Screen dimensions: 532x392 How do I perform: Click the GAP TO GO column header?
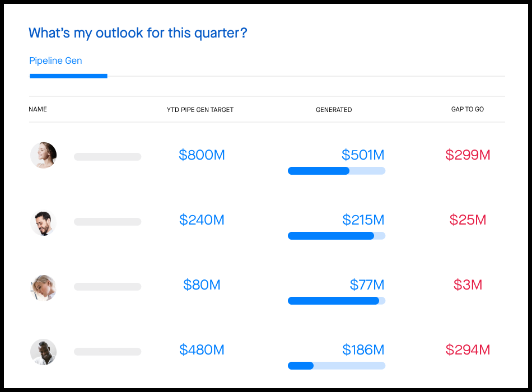[467, 109]
